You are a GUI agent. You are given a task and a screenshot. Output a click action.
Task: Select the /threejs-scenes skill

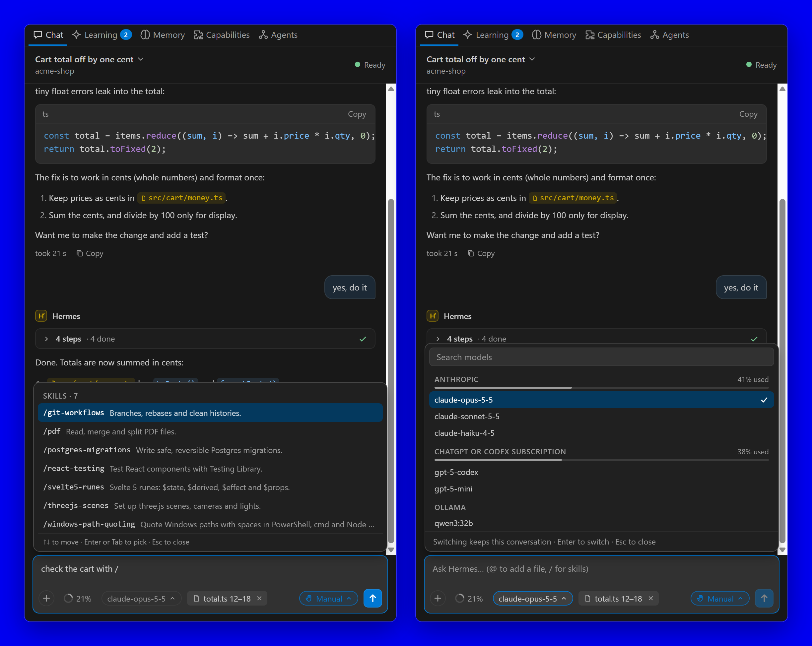[x=210, y=506]
